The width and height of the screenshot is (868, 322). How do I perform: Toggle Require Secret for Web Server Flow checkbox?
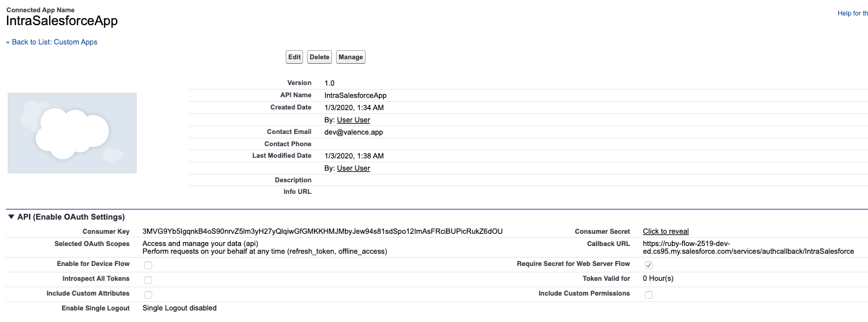pos(649,265)
